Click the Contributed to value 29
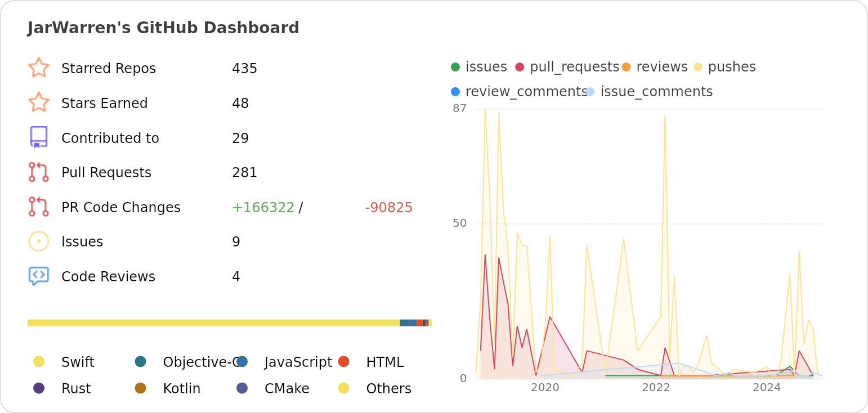The height and width of the screenshot is (413, 868). coord(240,138)
